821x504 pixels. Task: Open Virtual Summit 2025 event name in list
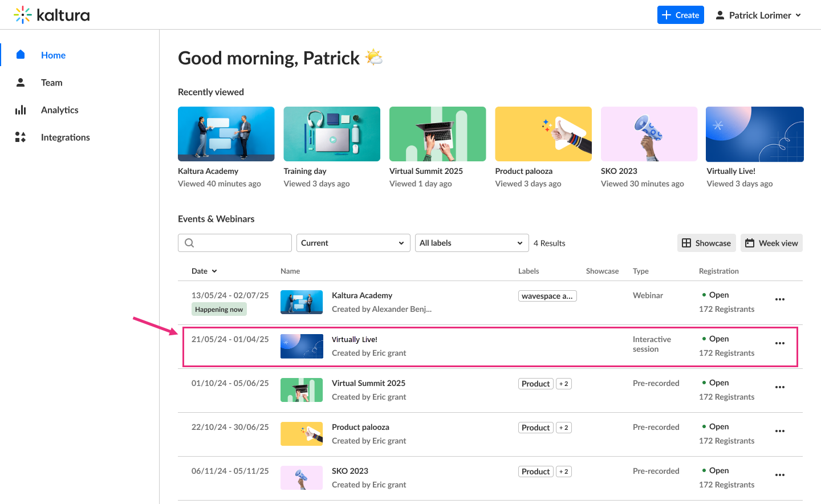click(x=368, y=383)
